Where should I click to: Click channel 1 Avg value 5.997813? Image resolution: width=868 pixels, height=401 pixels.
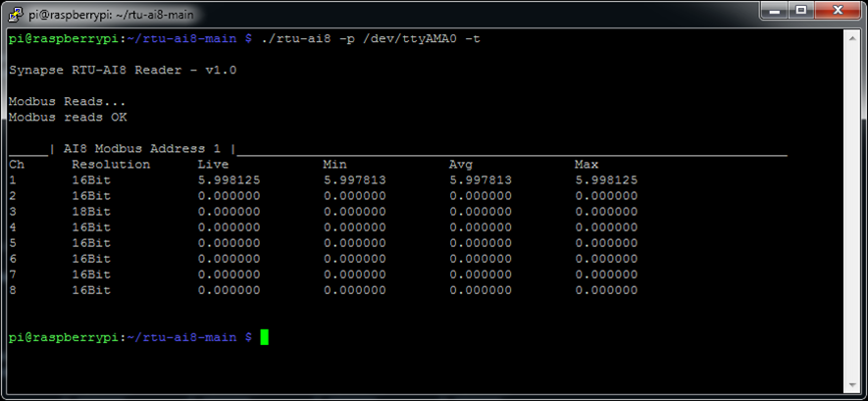[x=481, y=180]
